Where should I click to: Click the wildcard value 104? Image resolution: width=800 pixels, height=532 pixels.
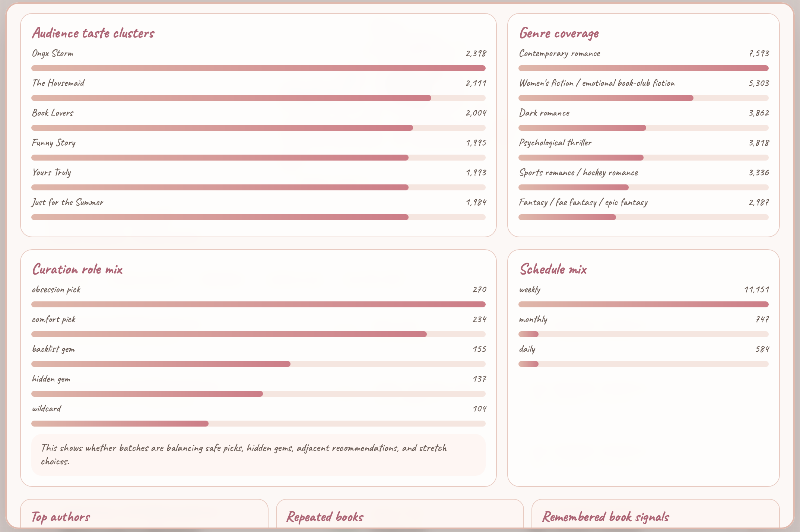480,409
